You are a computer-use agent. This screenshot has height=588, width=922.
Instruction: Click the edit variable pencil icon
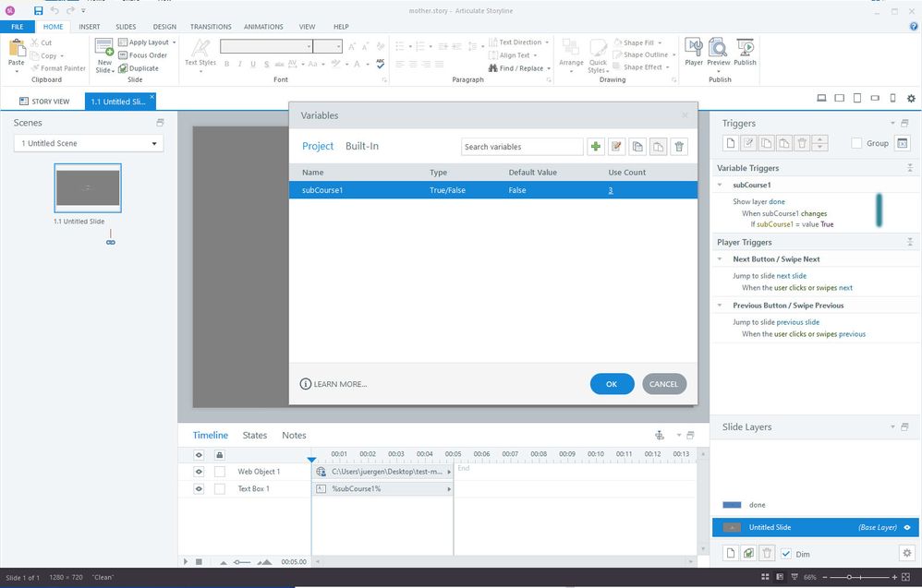[616, 147]
